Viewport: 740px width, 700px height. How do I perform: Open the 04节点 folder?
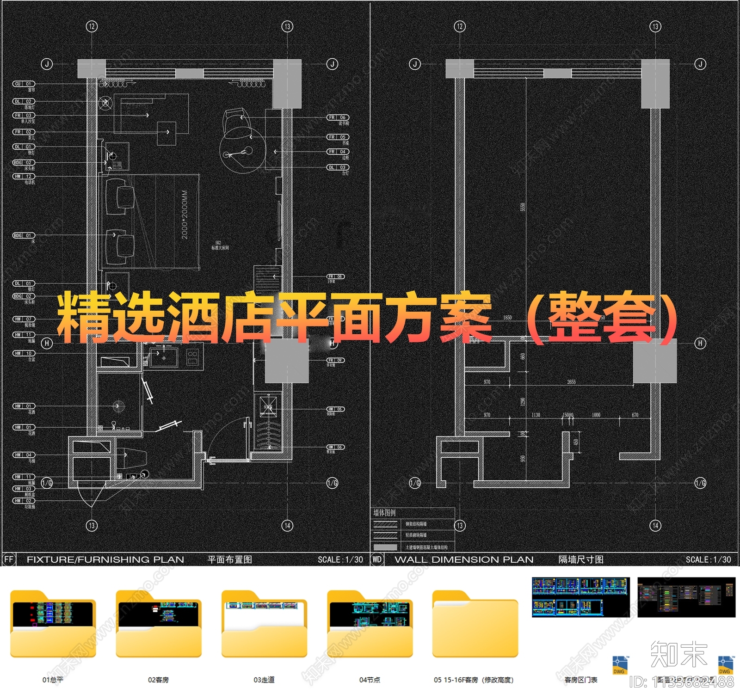point(370,624)
